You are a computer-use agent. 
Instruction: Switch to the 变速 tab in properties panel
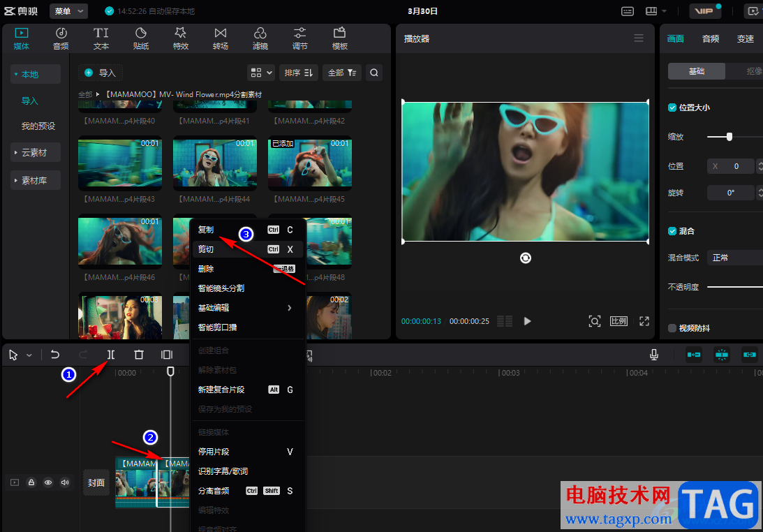[745, 39]
